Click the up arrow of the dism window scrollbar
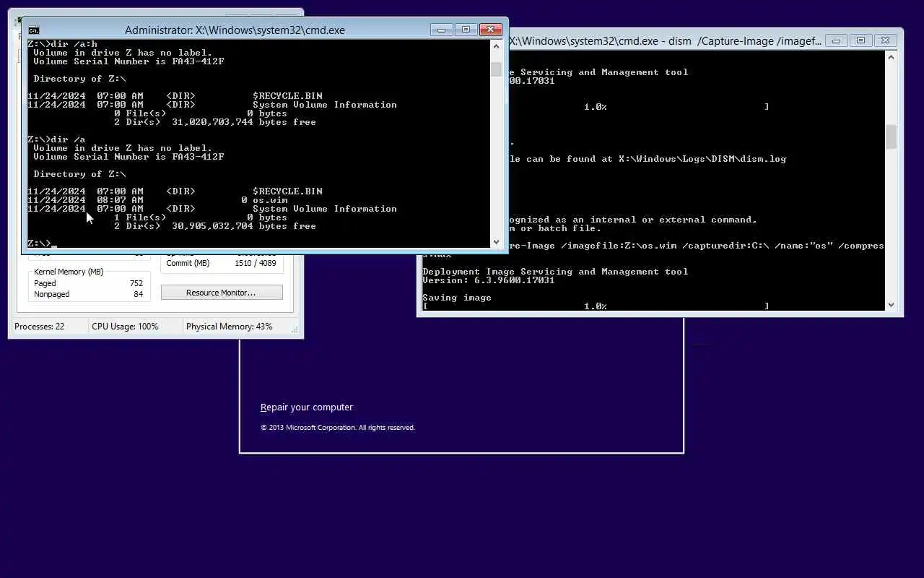Screen dimensions: 924x578 (x=891, y=57)
